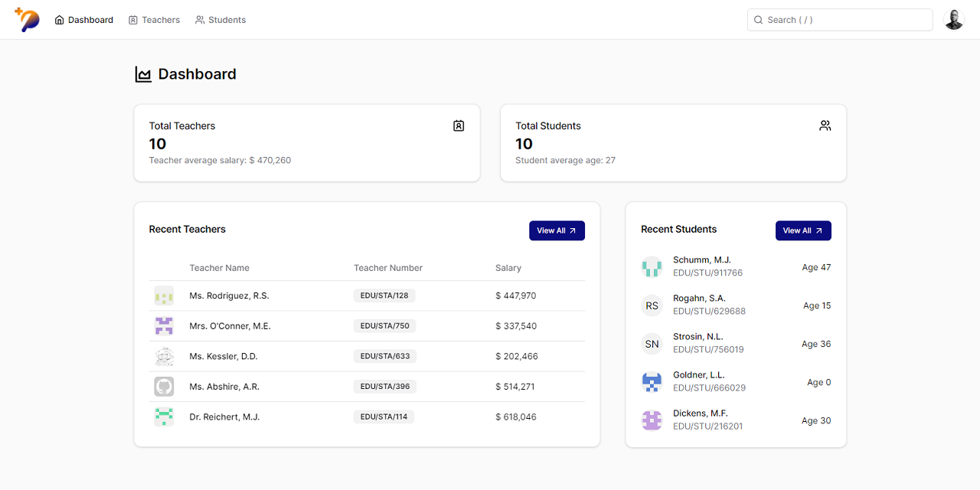
Task: Click the Teachers badge icon in navbar
Action: click(x=132, y=20)
